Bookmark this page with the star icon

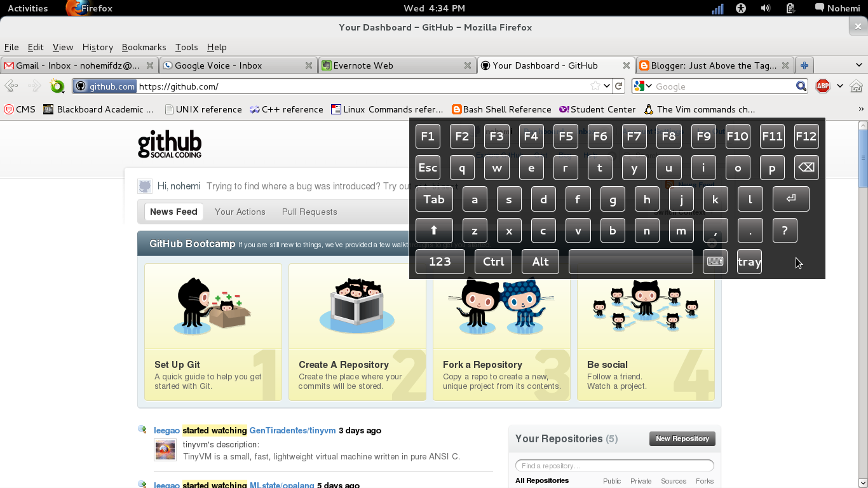[x=595, y=86]
